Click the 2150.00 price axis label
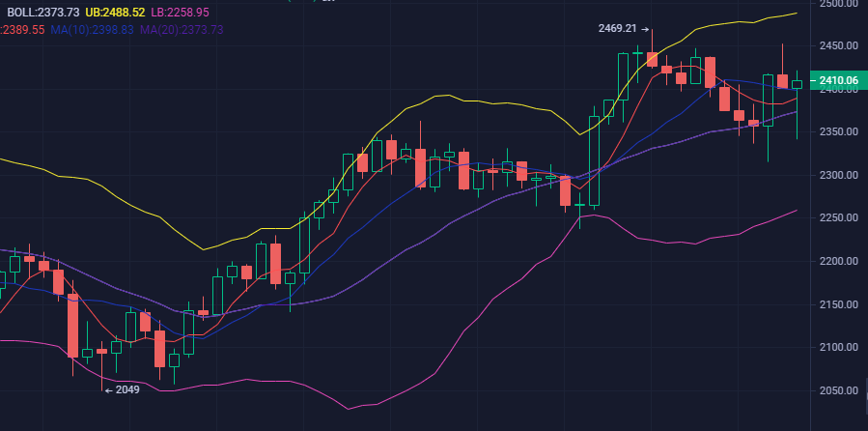 coord(839,304)
